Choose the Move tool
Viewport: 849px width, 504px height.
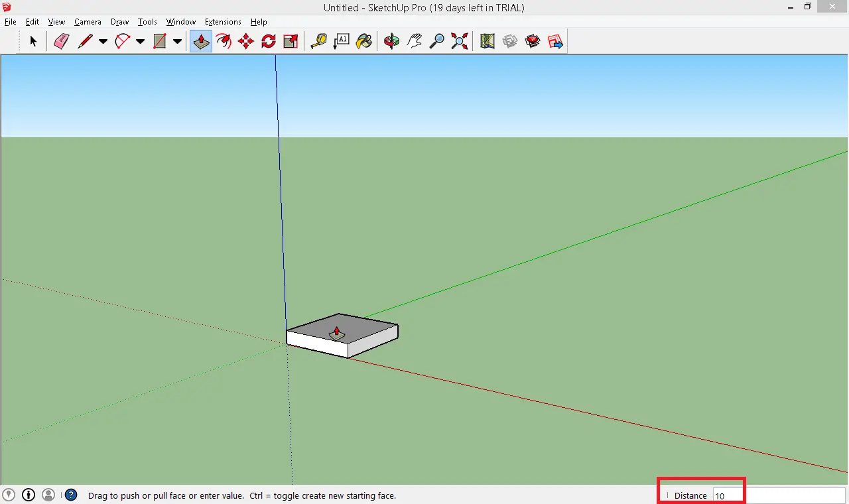pos(246,42)
